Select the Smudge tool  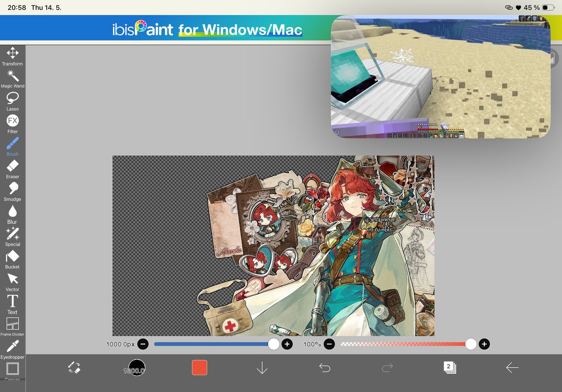(12, 191)
